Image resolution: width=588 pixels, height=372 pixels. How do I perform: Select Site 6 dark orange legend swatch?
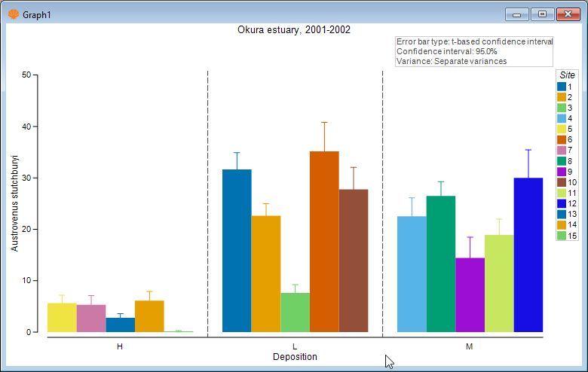click(x=562, y=140)
